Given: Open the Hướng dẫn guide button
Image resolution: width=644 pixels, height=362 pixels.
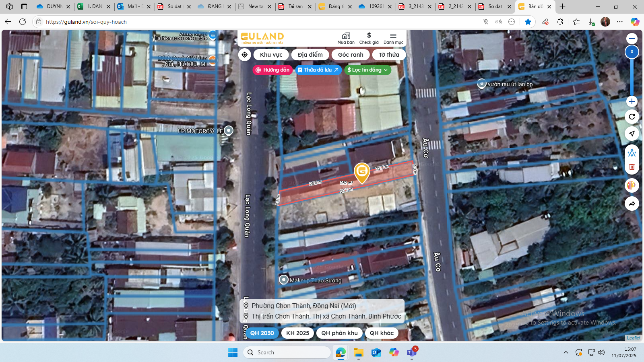Looking at the screenshot, I should tap(272, 70).
